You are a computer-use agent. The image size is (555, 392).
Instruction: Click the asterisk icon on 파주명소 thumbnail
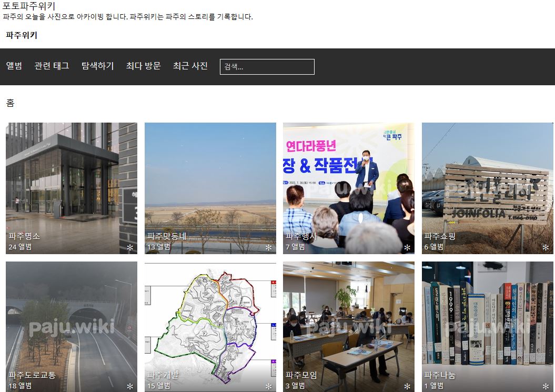130,247
